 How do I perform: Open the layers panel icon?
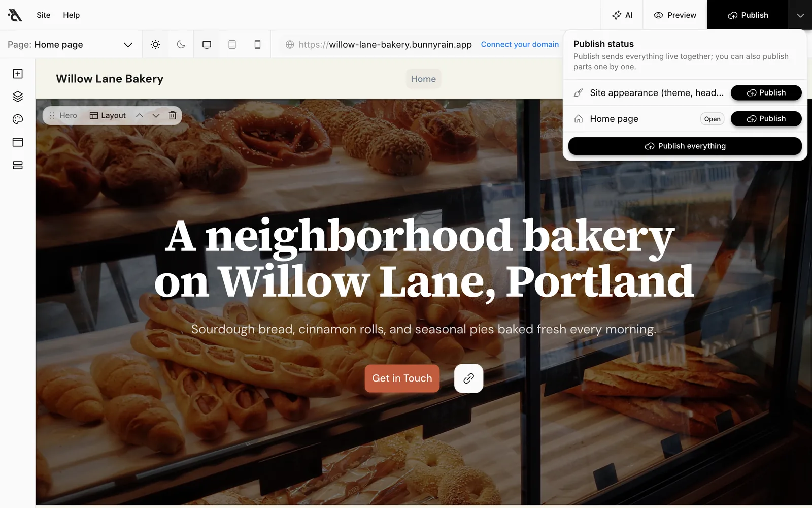coord(18,97)
